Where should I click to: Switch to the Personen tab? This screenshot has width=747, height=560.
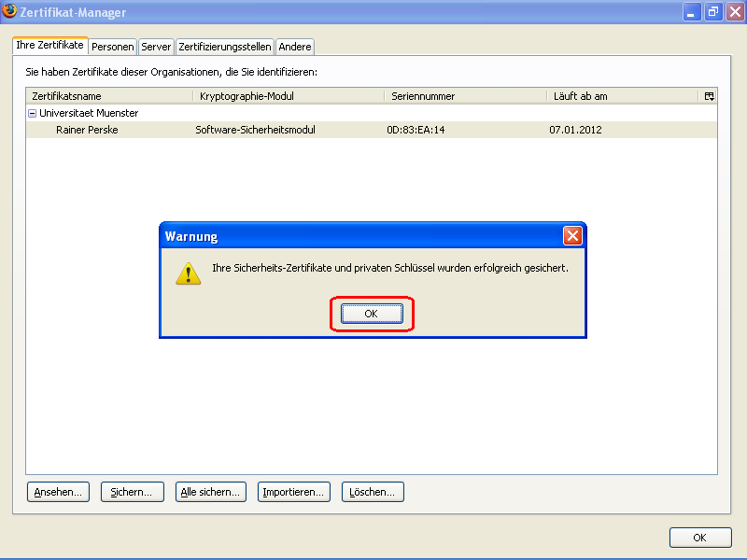pos(112,46)
